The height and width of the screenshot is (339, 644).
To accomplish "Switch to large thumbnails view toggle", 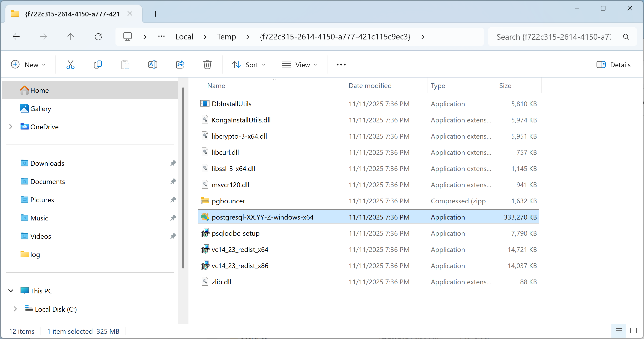I will pos(633,331).
